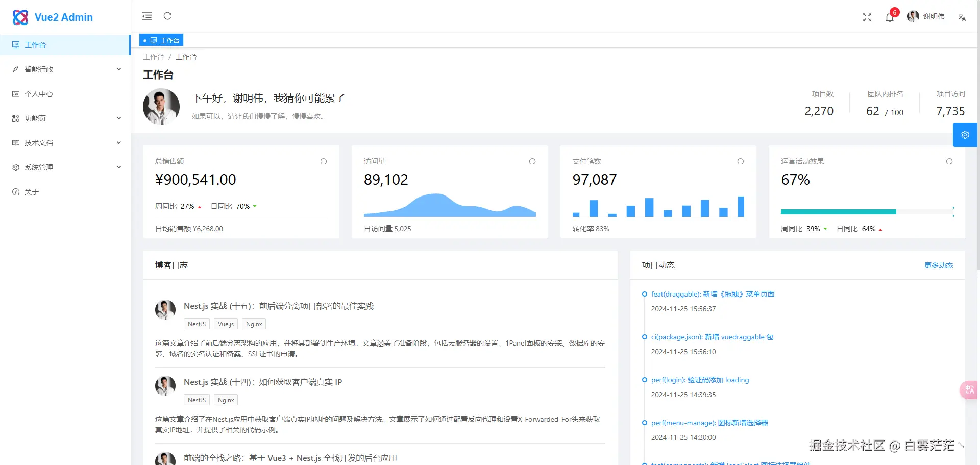Viewport: 980px width, 465px height.
Task: Click the 功能页 icon in the sidebar
Action: pos(16,118)
